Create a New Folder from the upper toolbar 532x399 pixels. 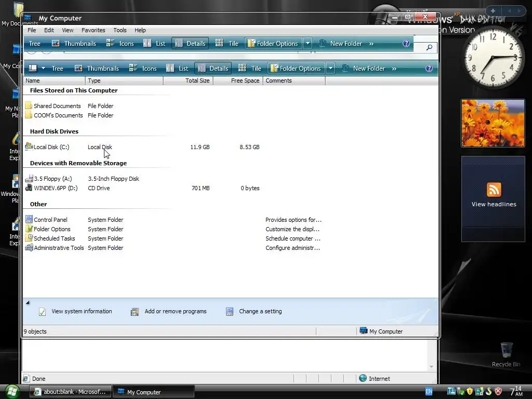point(341,44)
